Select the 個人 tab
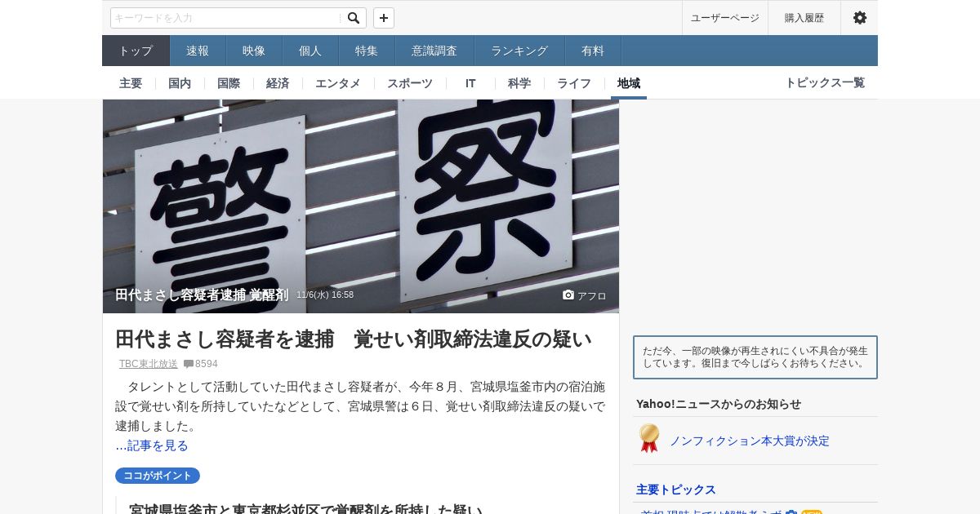980x514 pixels. (310, 51)
